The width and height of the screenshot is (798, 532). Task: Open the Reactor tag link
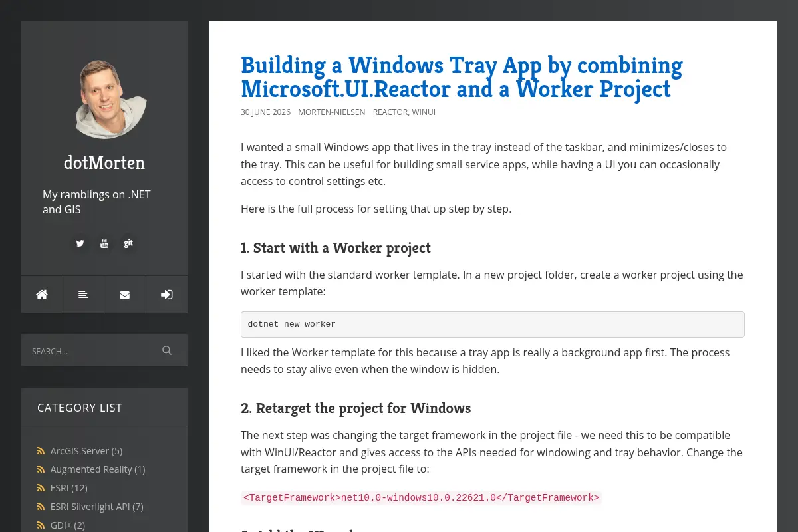point(390,112)
